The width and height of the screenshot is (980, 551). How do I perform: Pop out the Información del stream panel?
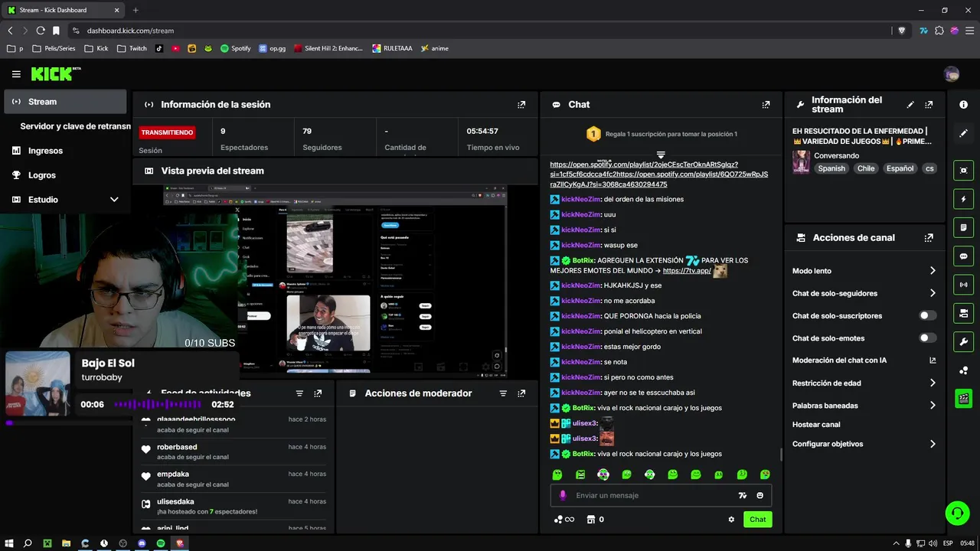click(929, 105)
